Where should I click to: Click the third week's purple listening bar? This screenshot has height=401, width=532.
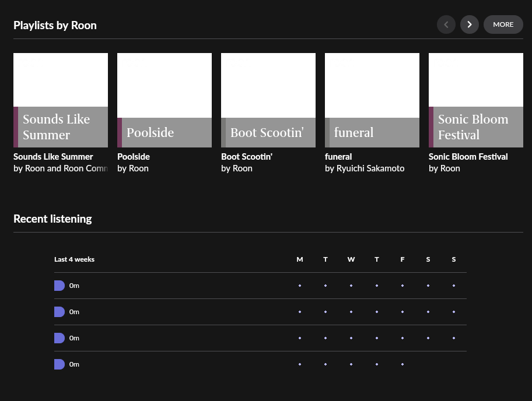pos(60,338)
